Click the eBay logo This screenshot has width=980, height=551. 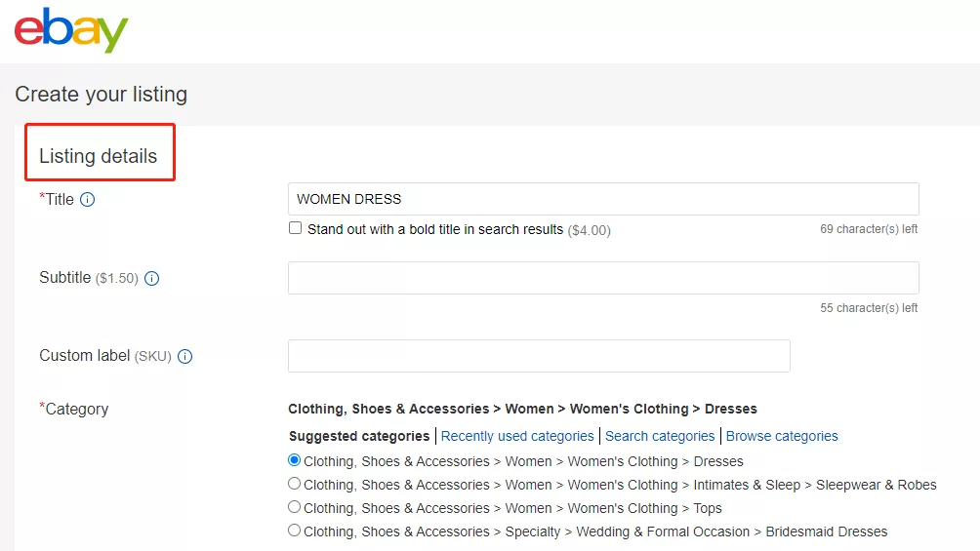(71, 31)
